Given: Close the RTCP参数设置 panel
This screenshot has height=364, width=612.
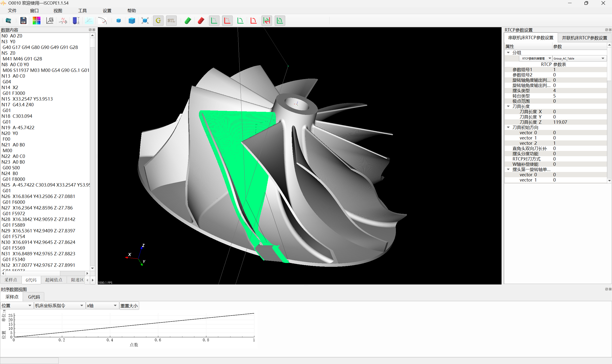Looking at the screenshot, I should tap(610, 30).
